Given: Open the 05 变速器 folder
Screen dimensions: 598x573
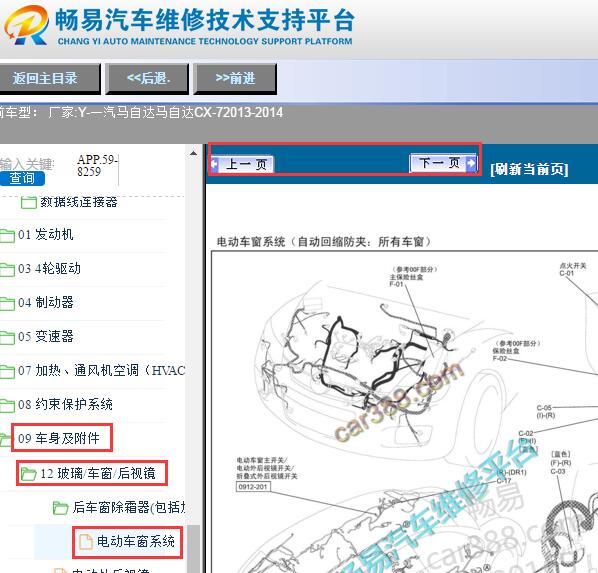Looking at the screenshot, I should coord(45,336).
